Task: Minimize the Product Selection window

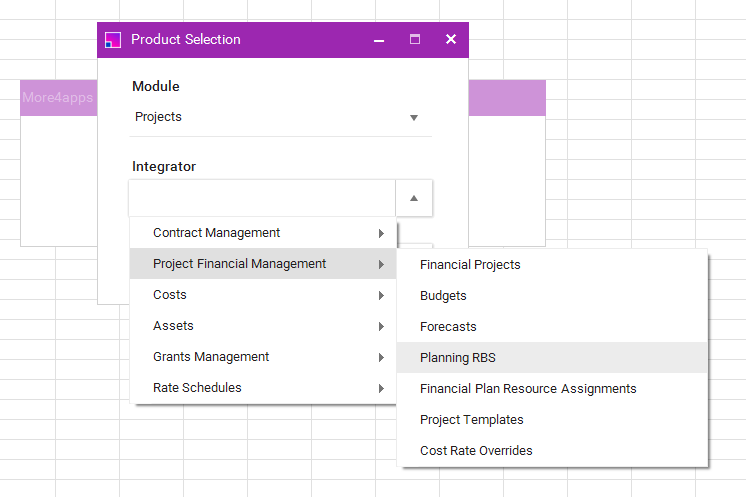Action: tap(379, 40)
